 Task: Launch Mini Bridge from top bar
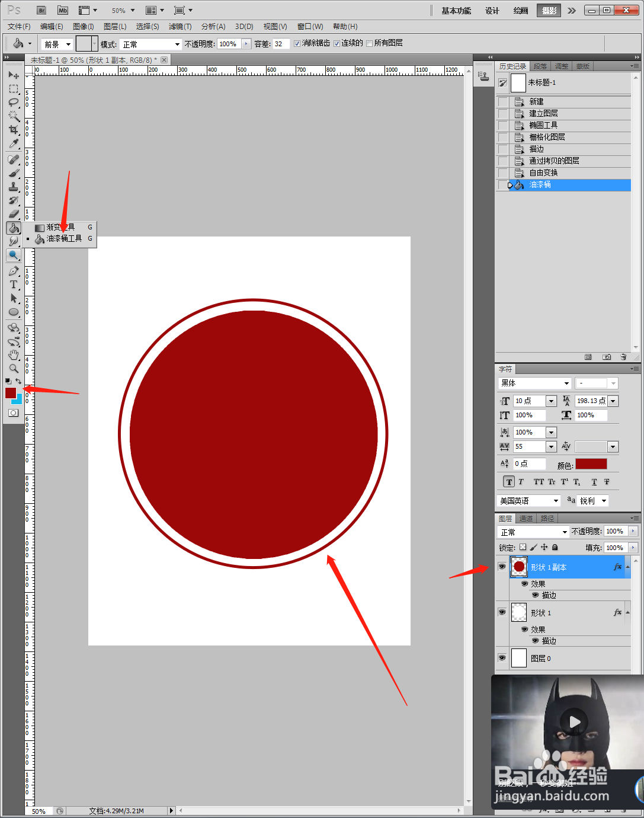[x=63, y=10]
